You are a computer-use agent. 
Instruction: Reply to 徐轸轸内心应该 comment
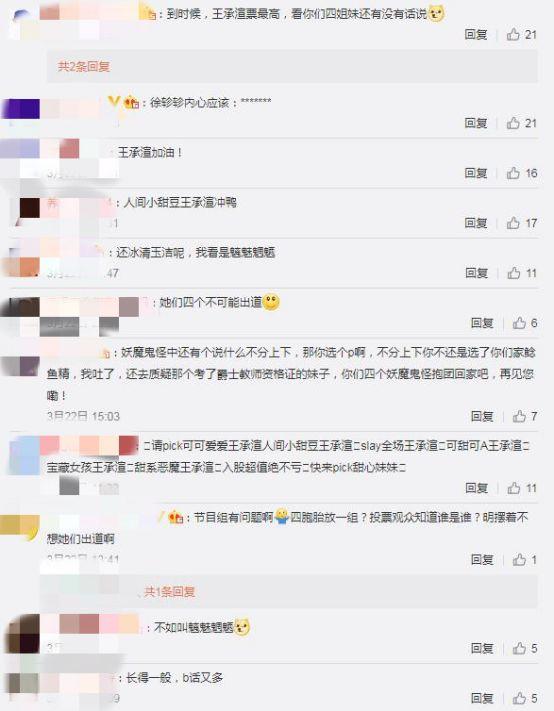pyautogui.click(x=476, y=123)
